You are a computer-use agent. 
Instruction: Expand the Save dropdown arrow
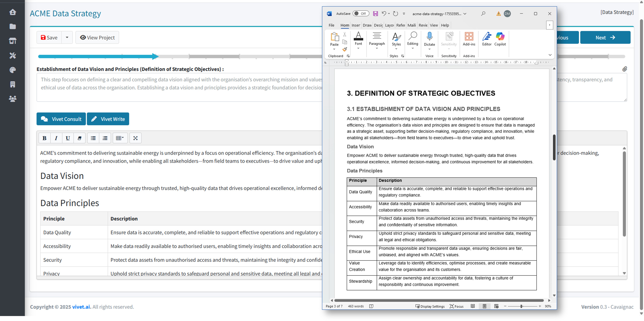pyautogui.click(x=67, y=37)
